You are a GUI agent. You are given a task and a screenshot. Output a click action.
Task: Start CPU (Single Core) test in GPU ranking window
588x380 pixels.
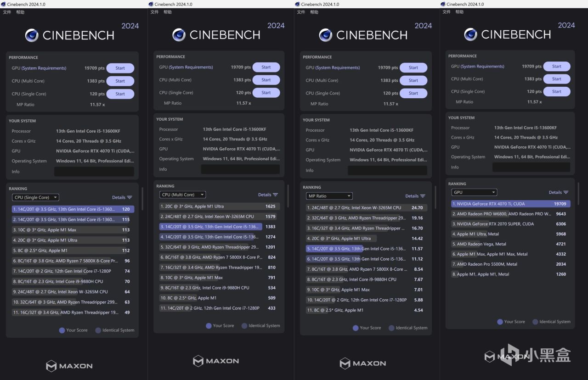pyautogui.click(x=557, y=91)
